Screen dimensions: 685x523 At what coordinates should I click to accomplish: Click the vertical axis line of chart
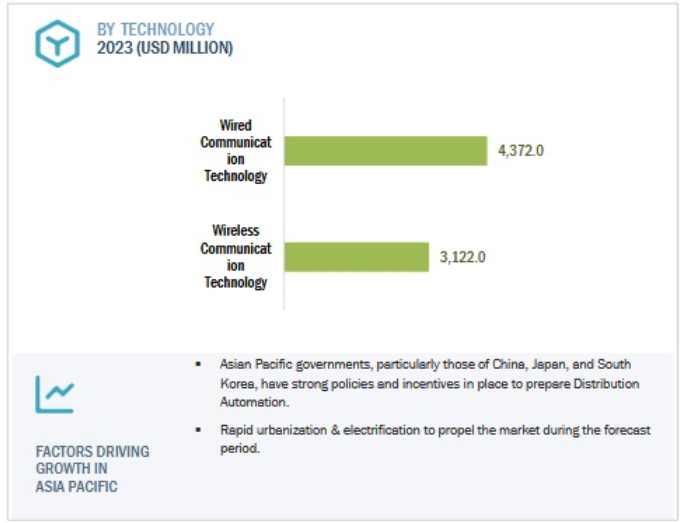click(284, 204)
